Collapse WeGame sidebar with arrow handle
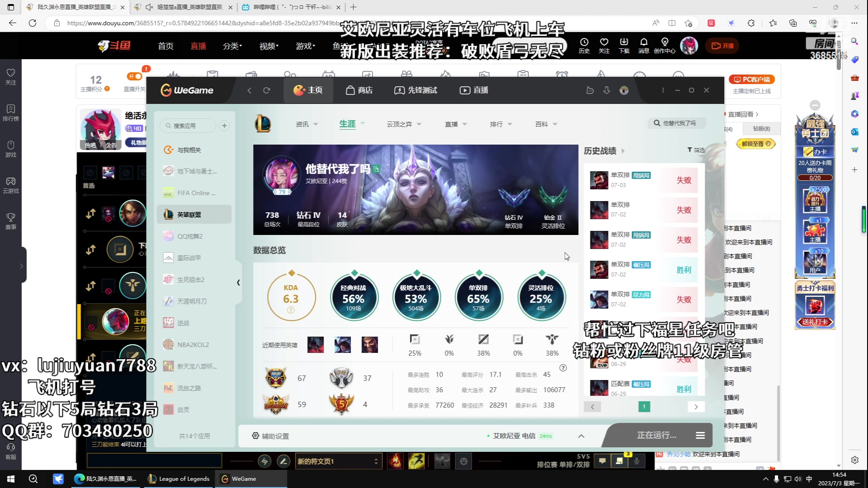Screen dimensions: 868x488 click(x=238, y=282)
